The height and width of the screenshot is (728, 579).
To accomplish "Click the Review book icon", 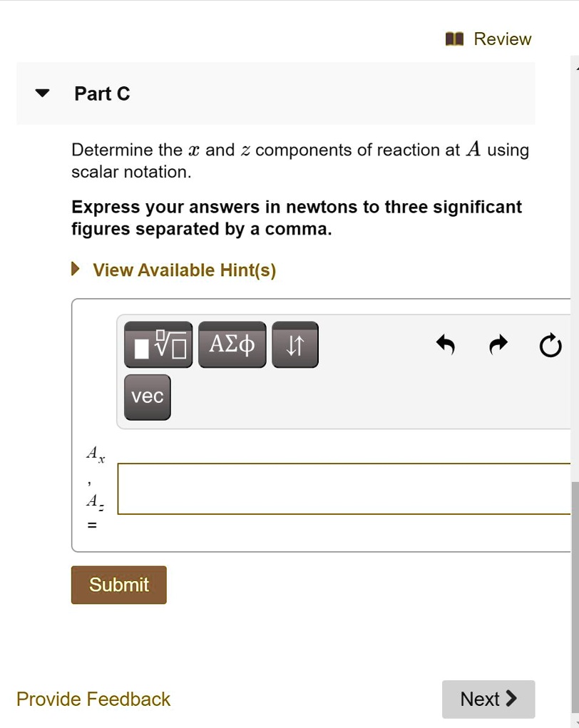I will tap(454, 39).
